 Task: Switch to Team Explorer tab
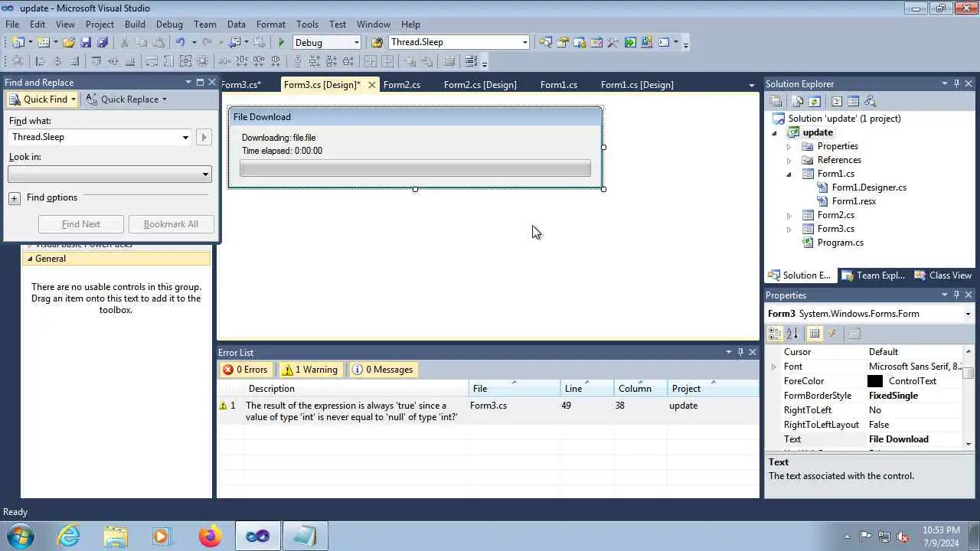click(x=874, y=275)
